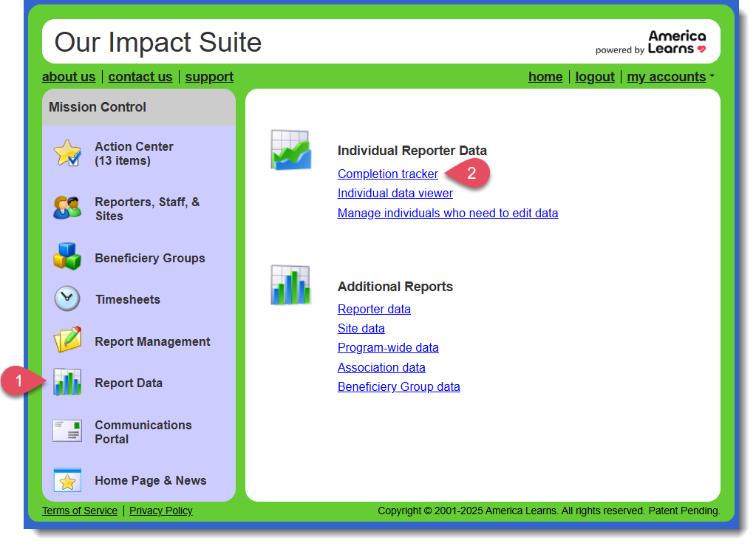Viewport: 756px width, 546px height.
Task: Click the Additional Reports heading
Action: (x=395, y=287)
